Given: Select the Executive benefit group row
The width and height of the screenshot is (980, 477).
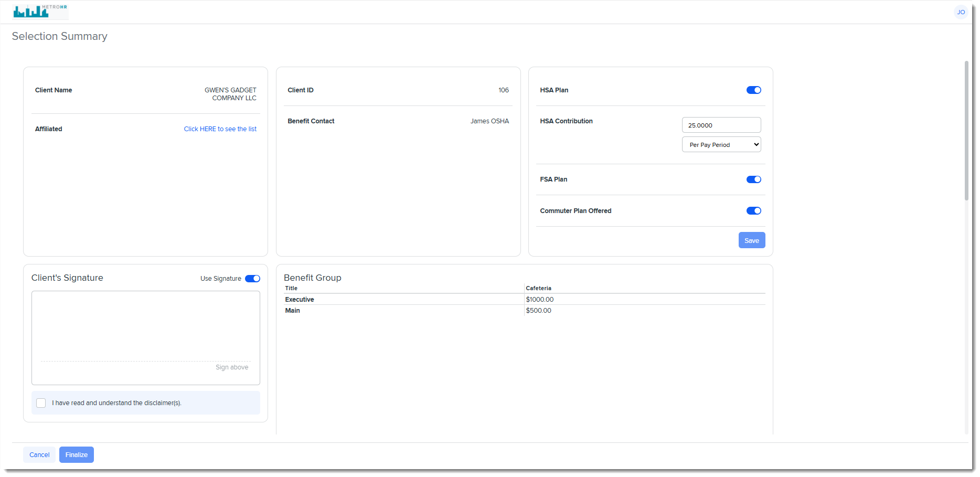Looking at the screenshot, I should click(x=300, y=300).
